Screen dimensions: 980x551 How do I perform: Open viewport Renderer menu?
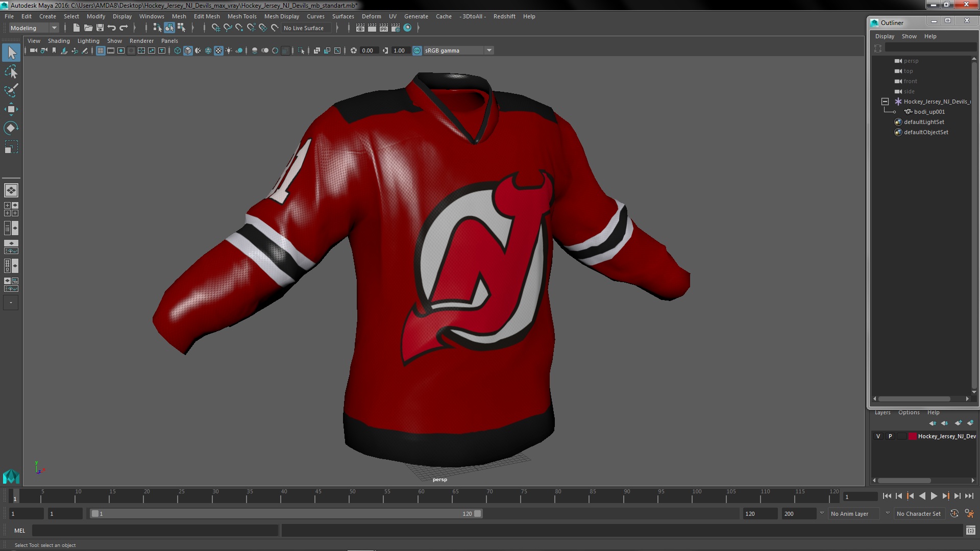click(141, 41)
